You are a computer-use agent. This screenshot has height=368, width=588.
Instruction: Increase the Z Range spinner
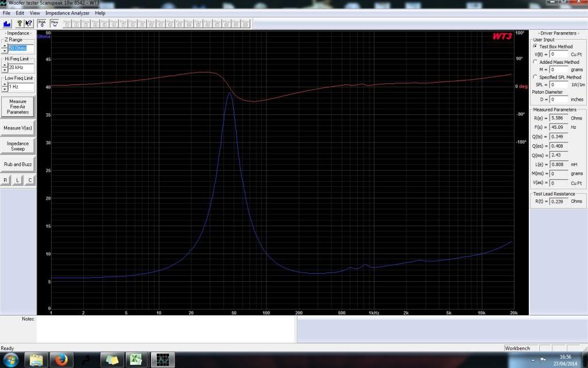5,46
